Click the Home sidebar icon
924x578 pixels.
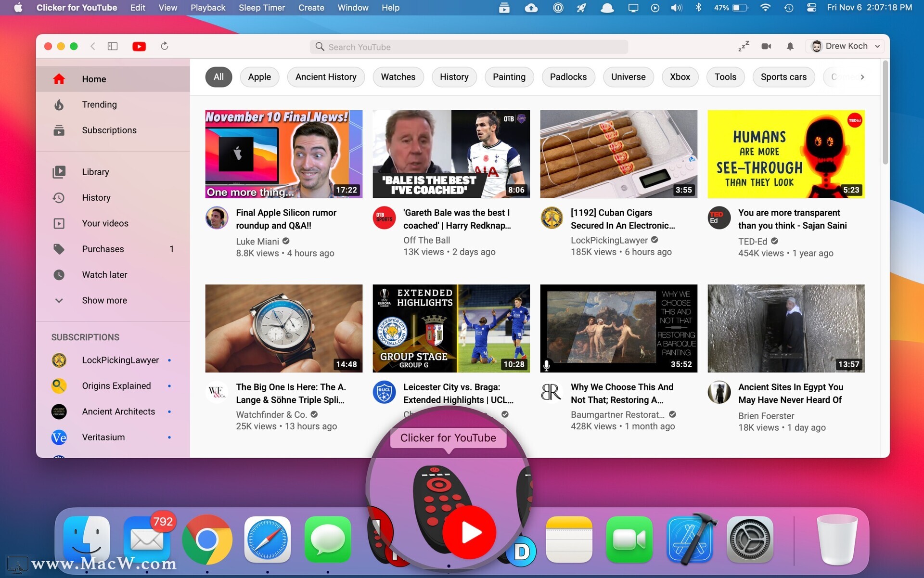(x=59, y=78)
